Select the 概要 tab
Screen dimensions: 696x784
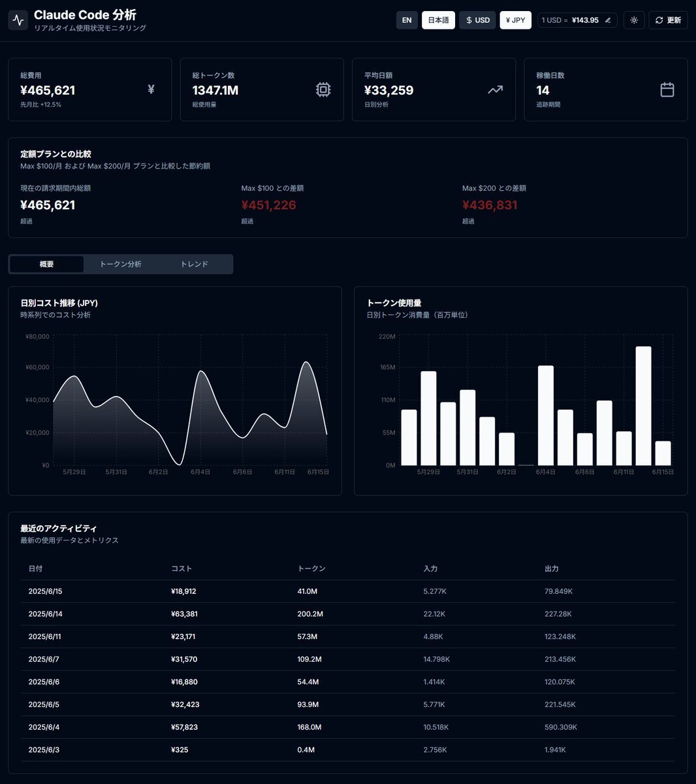point(46,264)
